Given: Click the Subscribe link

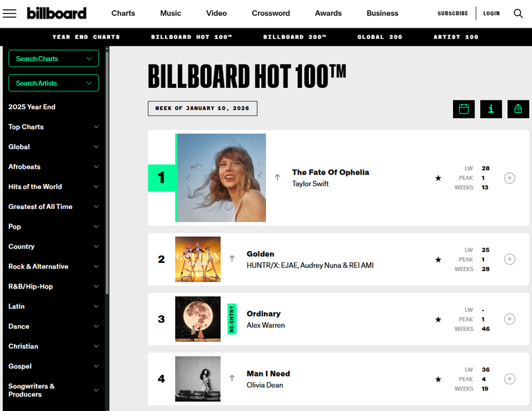Looking at the screenshot, I should [x=452, y=13].
